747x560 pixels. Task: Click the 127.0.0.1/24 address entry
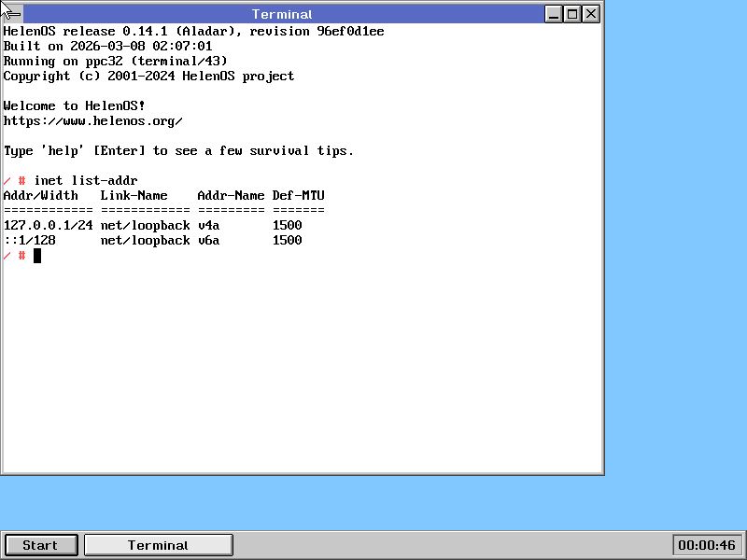pos(48,225)
